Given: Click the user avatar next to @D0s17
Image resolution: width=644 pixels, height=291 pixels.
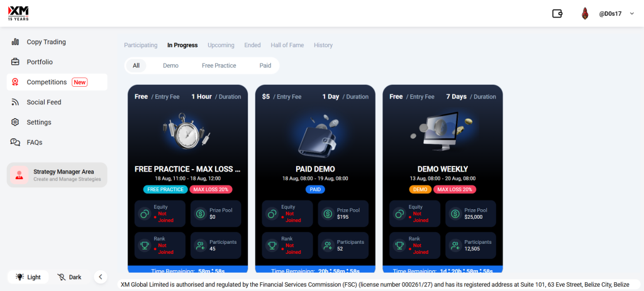Looking at the screenshot, I should [585, 14].
